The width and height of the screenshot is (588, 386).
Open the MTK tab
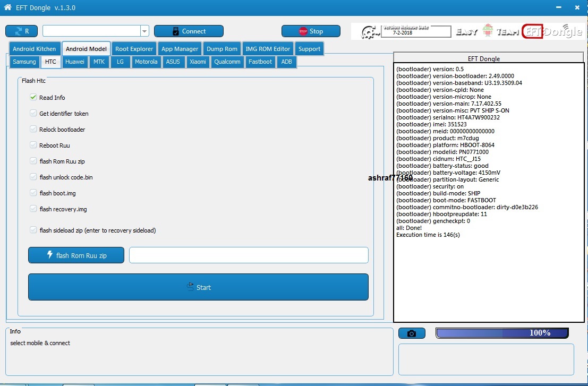[x=99, y=62]
